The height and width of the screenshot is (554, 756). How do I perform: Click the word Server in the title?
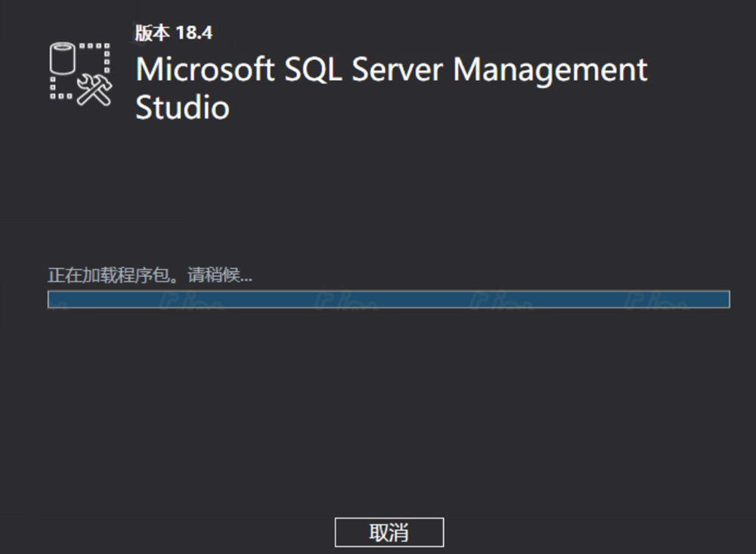click(x=398, y=70)
